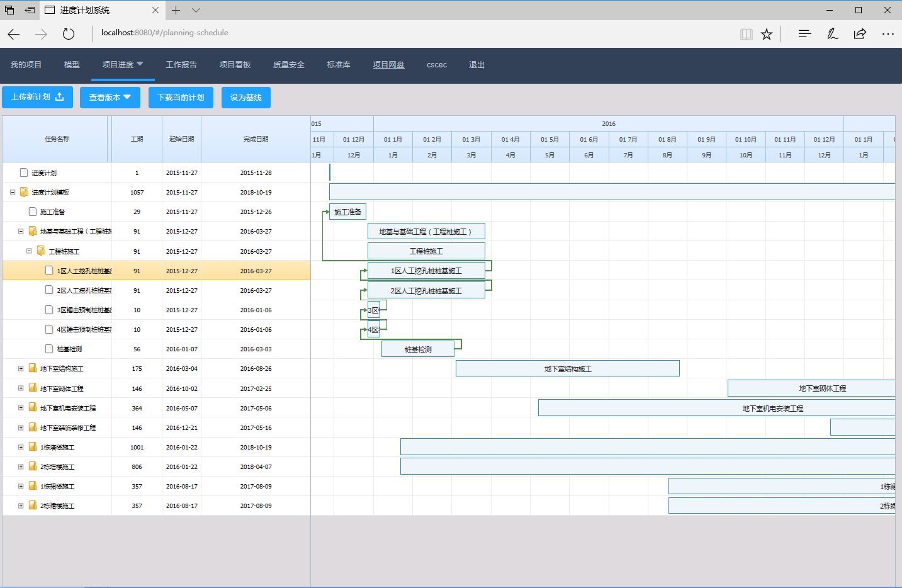The width and height of the screenshot is (902, 588).
Task: Open the 项目进度 menu dropdown
Action: 123,65
